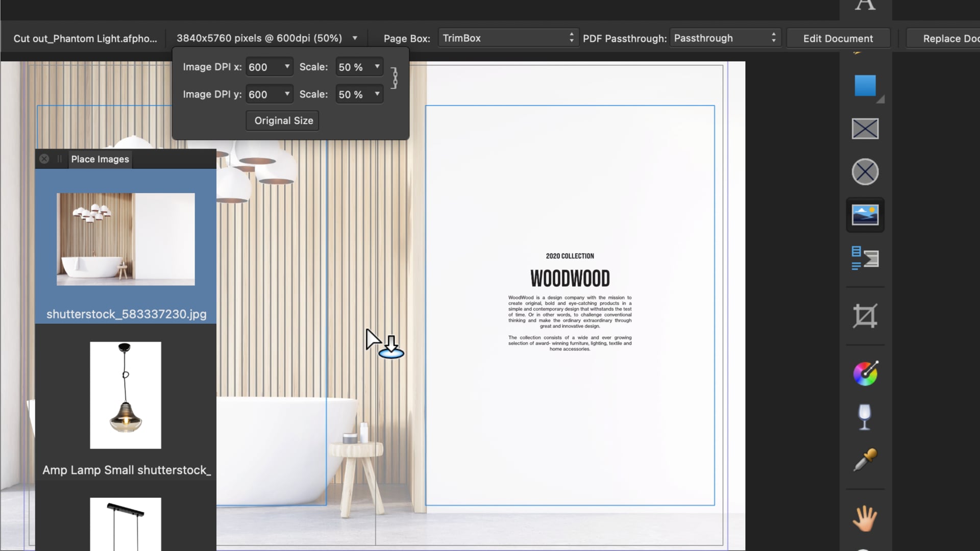The height and width of the screenshot is (551, 980).
Task: Select the Data Merge Layout tool
Action: coord(865,258)
